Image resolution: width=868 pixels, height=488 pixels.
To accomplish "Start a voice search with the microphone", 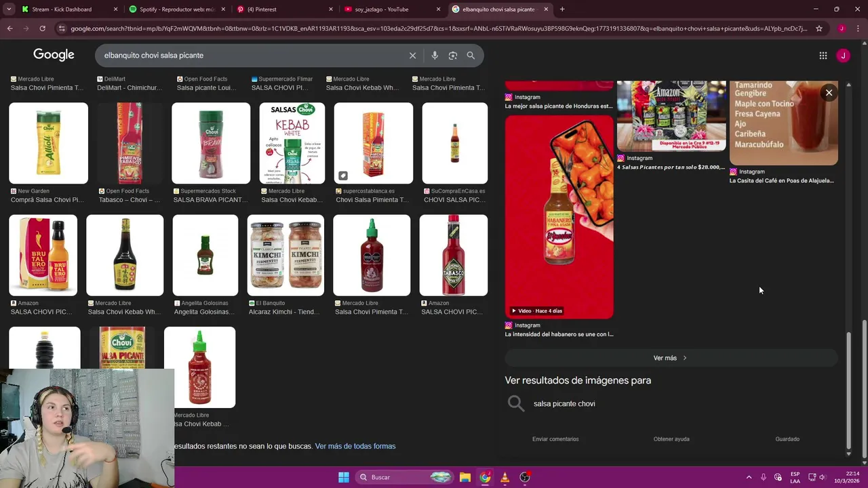I will [435, 56].
